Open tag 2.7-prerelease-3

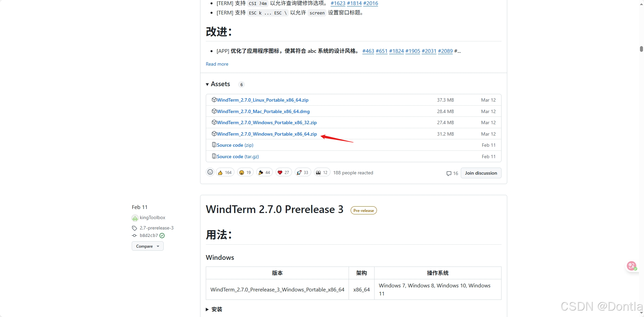click(157, 228)
